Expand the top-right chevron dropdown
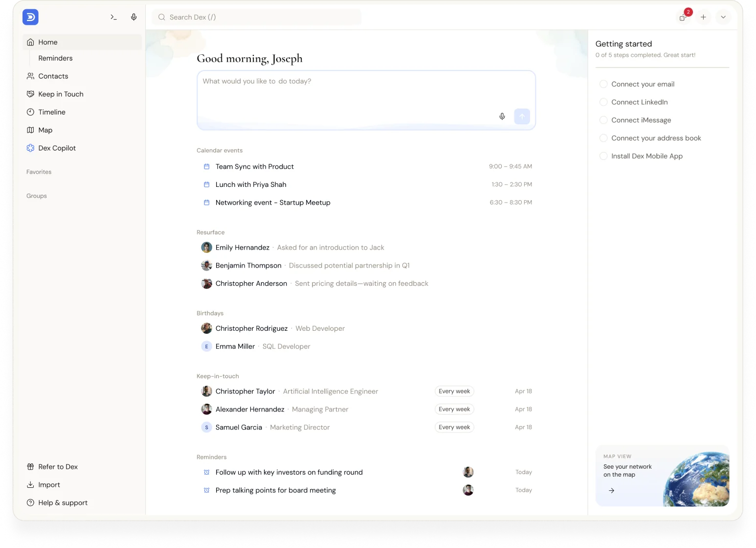The image size is (756, 548). click(723, 17)
